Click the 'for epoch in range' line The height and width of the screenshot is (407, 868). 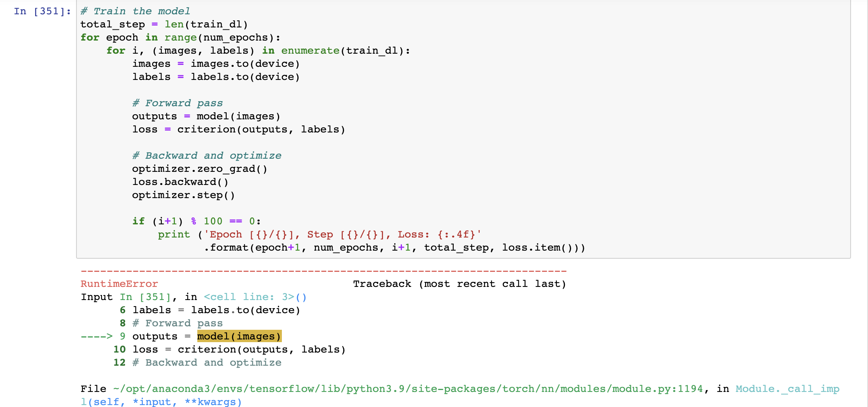[x=180, y=37]
